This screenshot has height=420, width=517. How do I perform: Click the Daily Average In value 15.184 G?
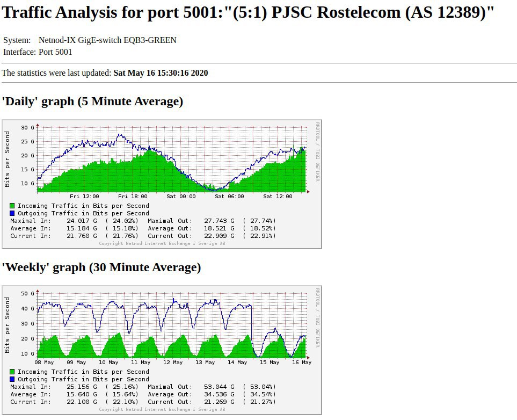tap(82, 228)
